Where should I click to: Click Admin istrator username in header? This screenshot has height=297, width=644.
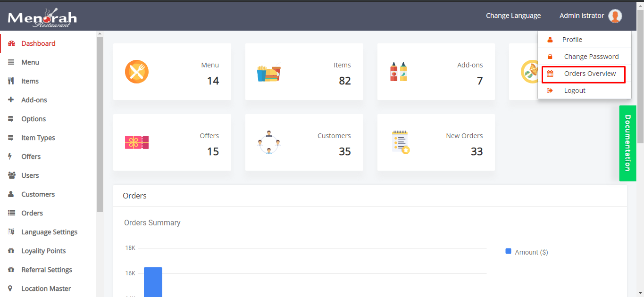point(581,16)
